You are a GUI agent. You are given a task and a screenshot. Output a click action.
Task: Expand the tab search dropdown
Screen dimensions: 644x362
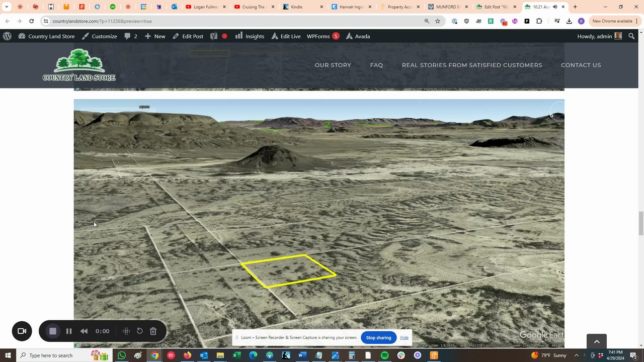point(7,7)
